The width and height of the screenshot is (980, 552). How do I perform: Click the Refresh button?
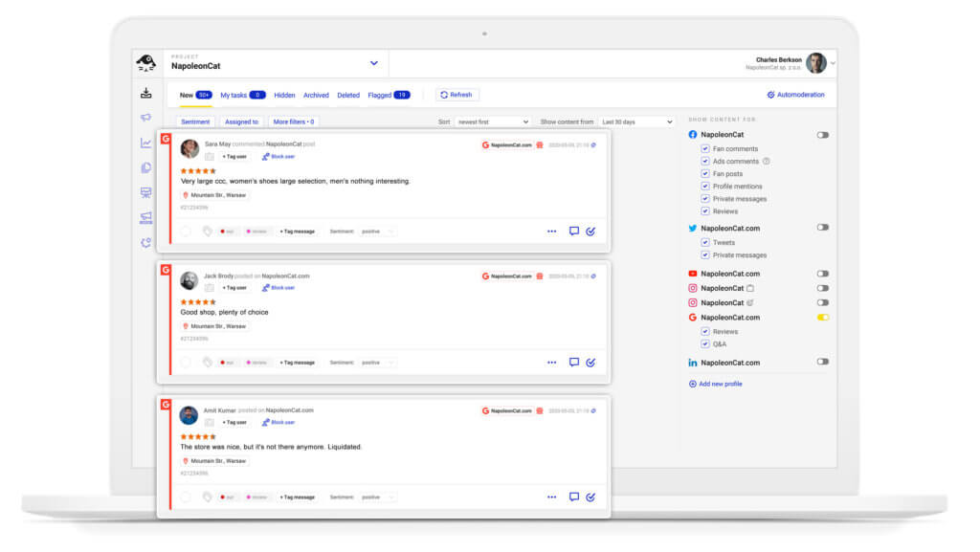(x=457, y=95)
